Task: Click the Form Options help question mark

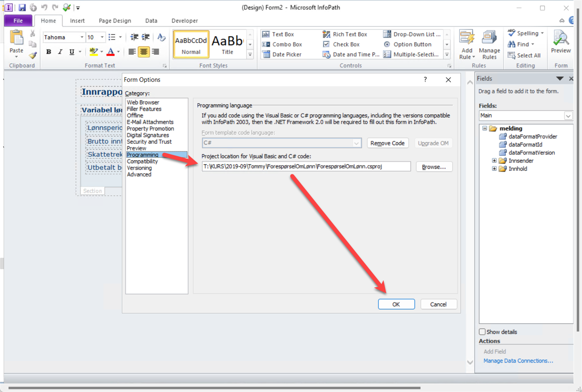Action: coord(425,80)
